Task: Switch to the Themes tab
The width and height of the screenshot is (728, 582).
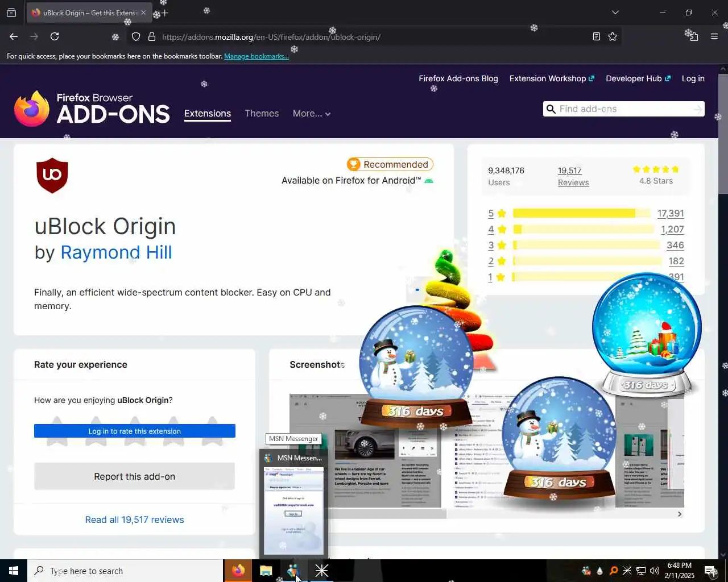Action: [262, 113]
